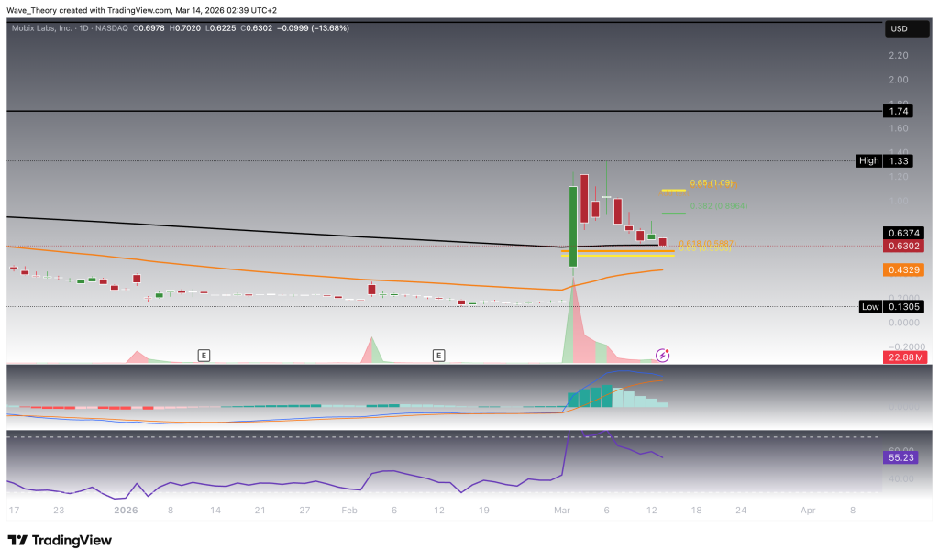The image size is (939, 560).
Task: Click the Mar label on date axis
Action: tap(559, 510)
